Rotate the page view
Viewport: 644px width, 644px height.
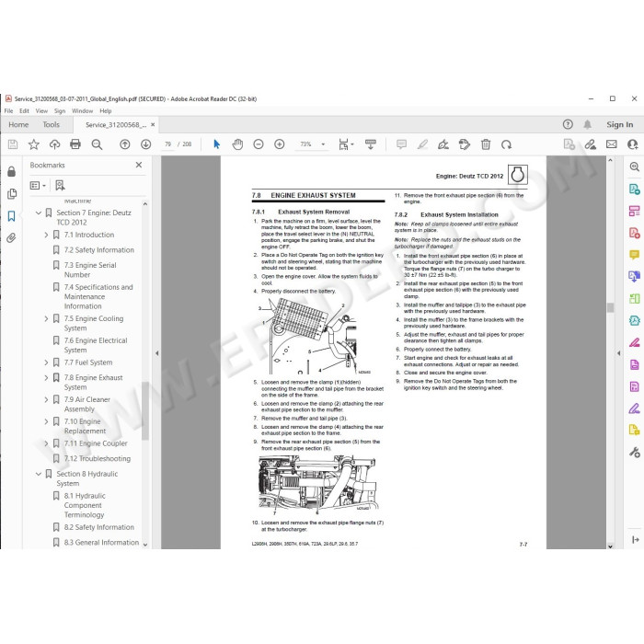tap(506, 144)
